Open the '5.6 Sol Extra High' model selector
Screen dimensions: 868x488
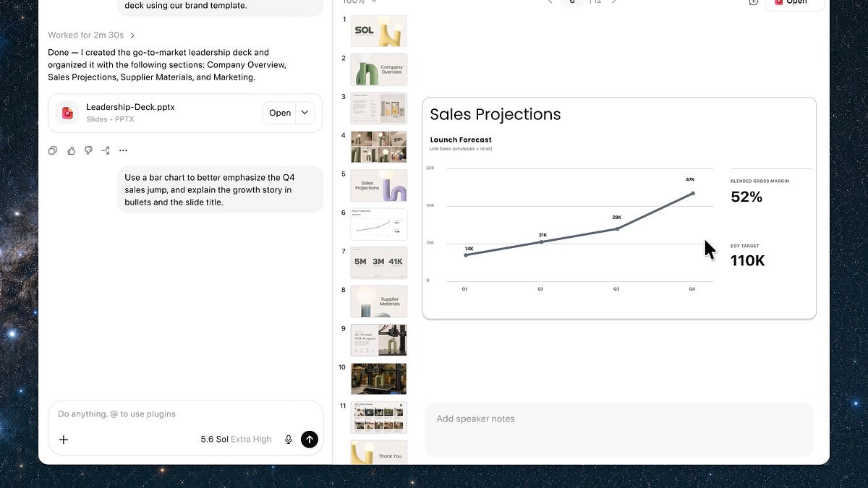236,439
